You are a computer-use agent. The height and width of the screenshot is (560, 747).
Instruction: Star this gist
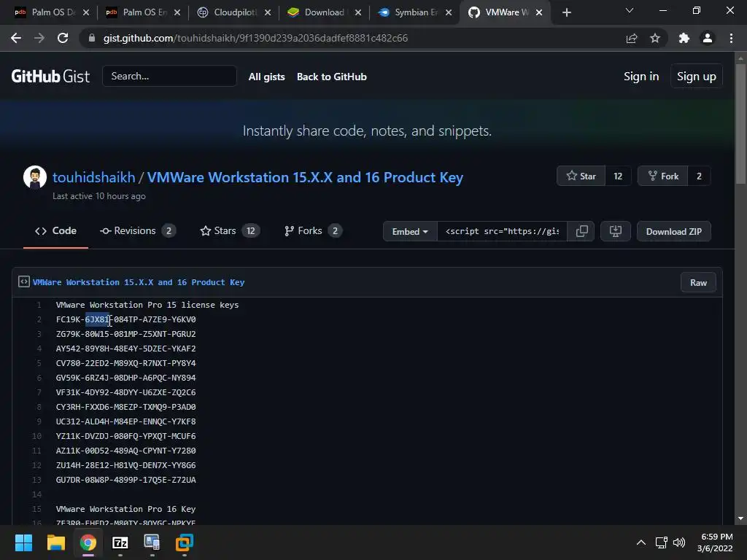(x=581, y=176)
